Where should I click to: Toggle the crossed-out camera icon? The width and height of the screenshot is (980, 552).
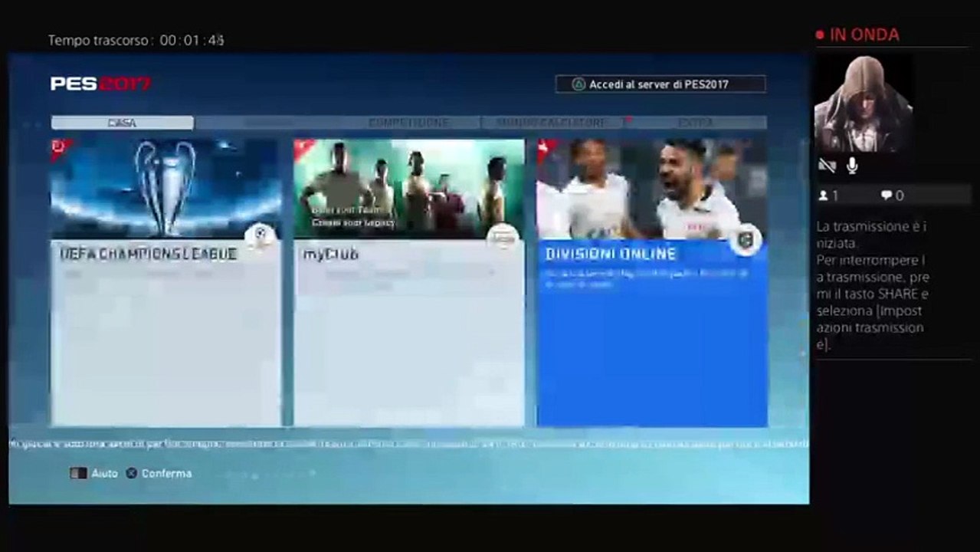(x=827, y=166)
